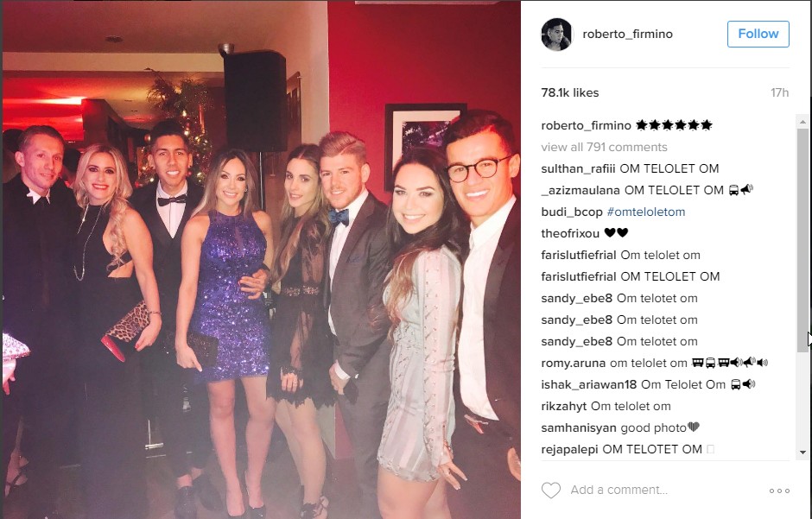This screenshot has width=812, height=519.
Task: Open 78.1k likes list
Action: point(569,92)
